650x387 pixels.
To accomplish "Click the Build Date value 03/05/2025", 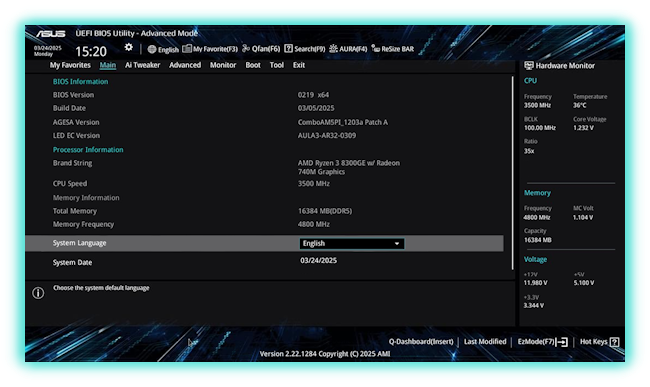I will (x=316, y=108).
